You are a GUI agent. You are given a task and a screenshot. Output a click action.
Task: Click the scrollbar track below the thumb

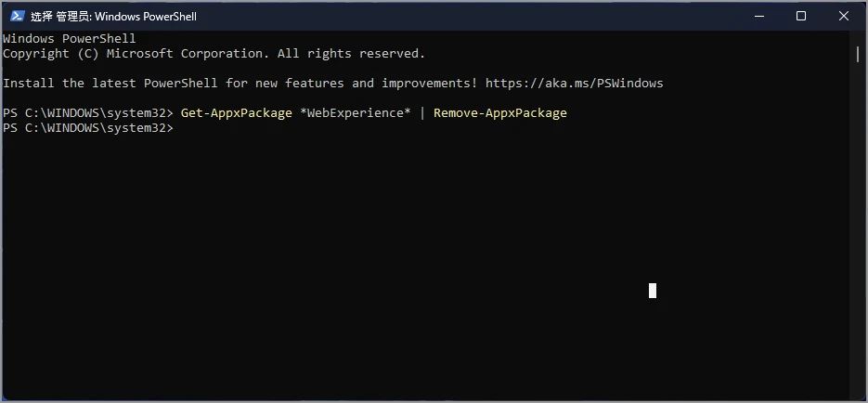click(858, 232)
